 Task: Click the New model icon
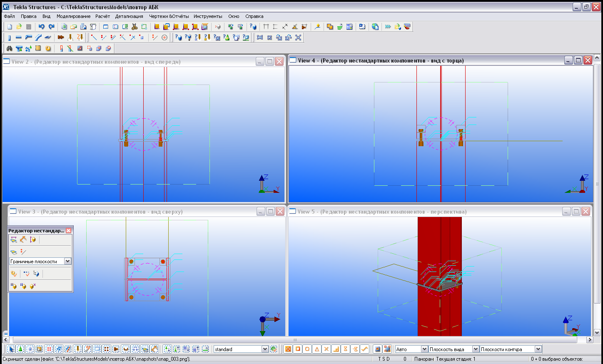[x=10, y=27]
